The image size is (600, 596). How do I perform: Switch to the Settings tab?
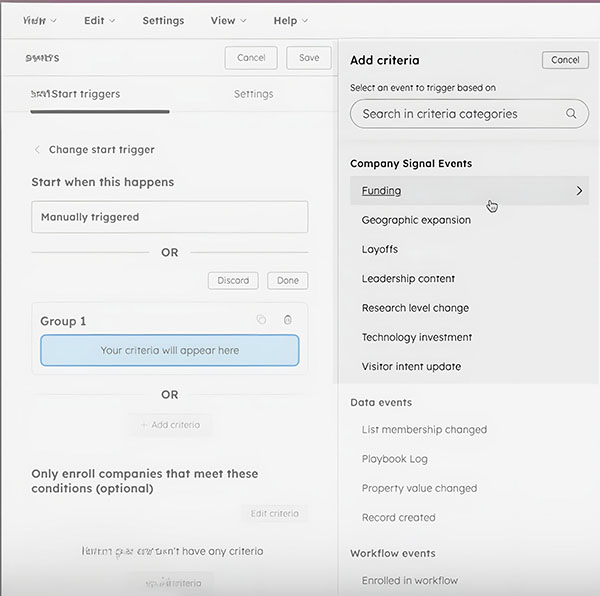pos(253,94)
